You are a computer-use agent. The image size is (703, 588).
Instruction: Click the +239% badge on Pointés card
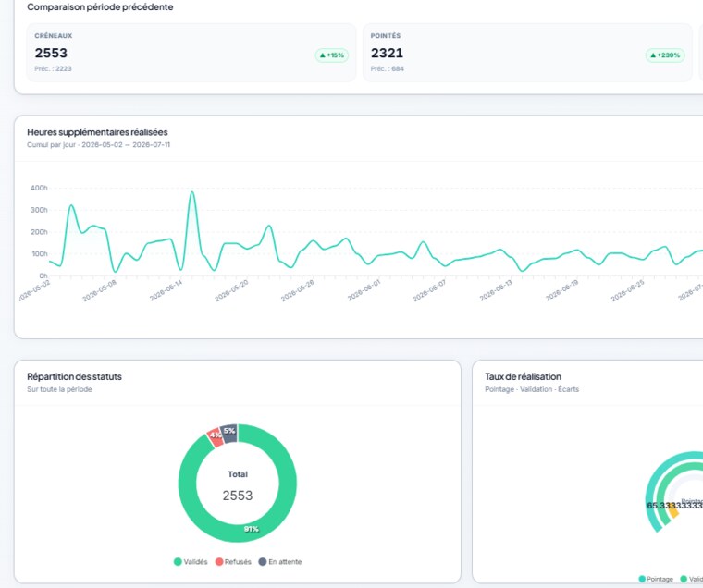tap(665, 55)
